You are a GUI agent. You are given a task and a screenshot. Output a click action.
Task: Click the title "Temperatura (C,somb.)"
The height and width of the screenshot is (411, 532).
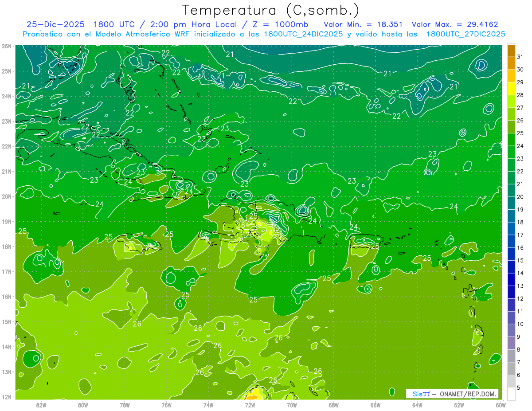270,11
